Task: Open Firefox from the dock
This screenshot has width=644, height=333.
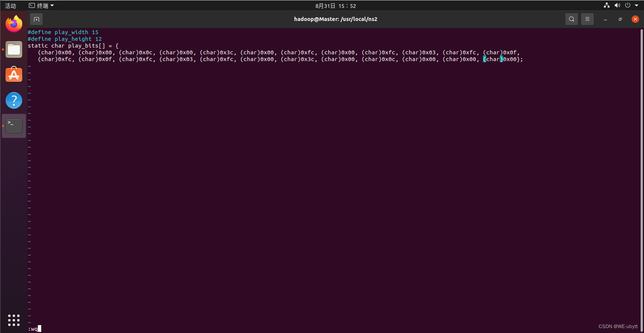Action: pos(14,24)
